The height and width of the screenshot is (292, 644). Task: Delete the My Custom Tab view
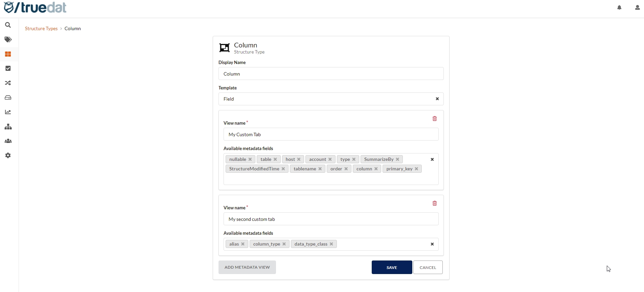pos(435,119)
